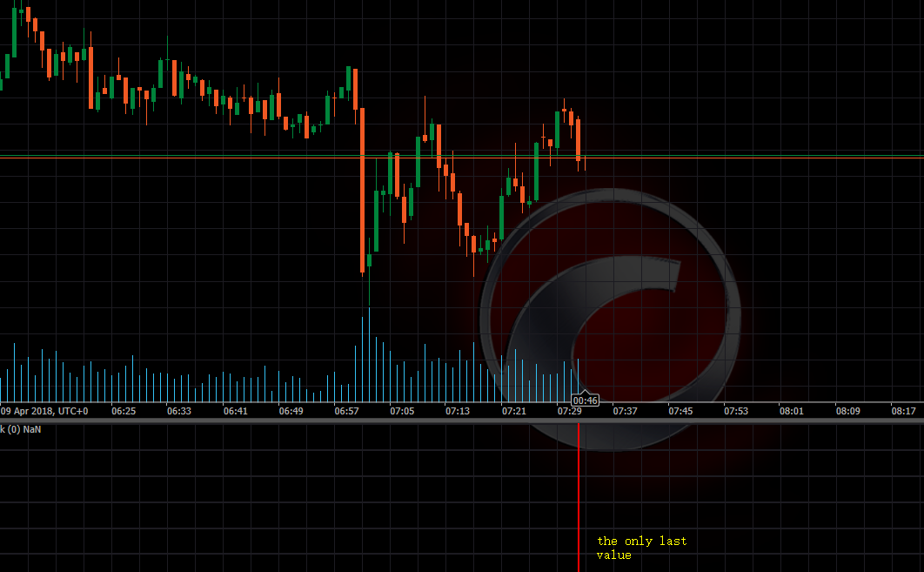The width and height of the screenshot is (924, 572).
Task: Click the 06:57 time axis label
Action: pos(346,411)
